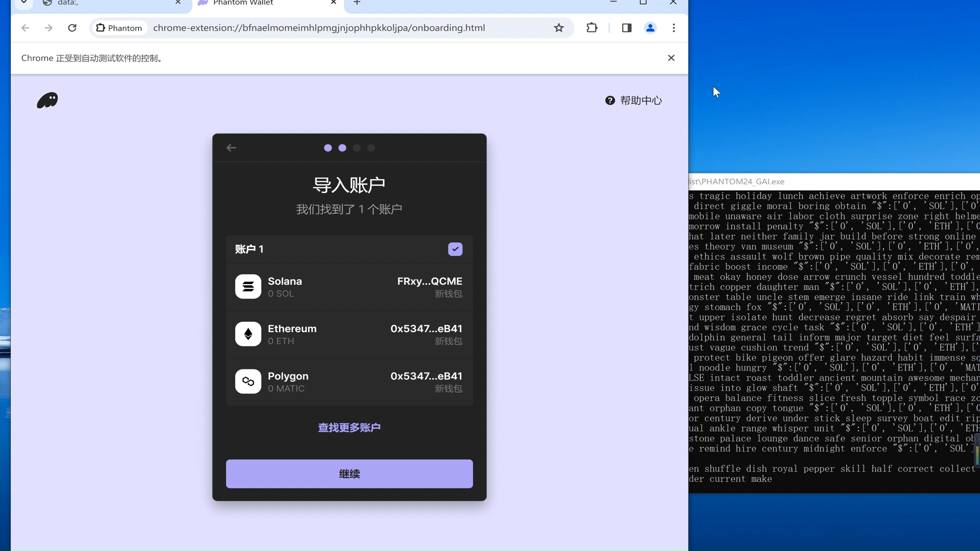Screen dimensions: 980x551
Task: Click the 0 MATIC balance text
Action: (x=286, y=389)
